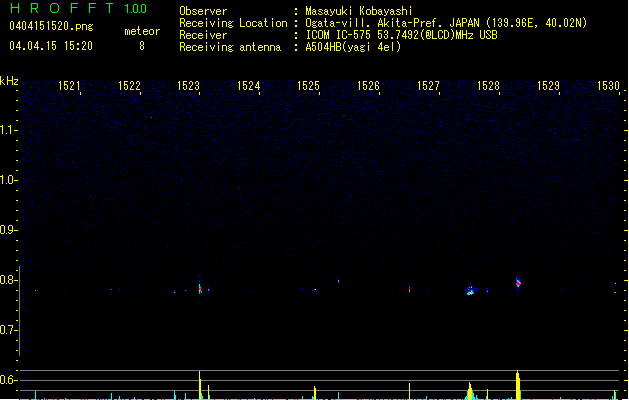This screenshot has height=400, width=629.
Task: Click the 1526 time axis marker
Action: pos(368,85)
